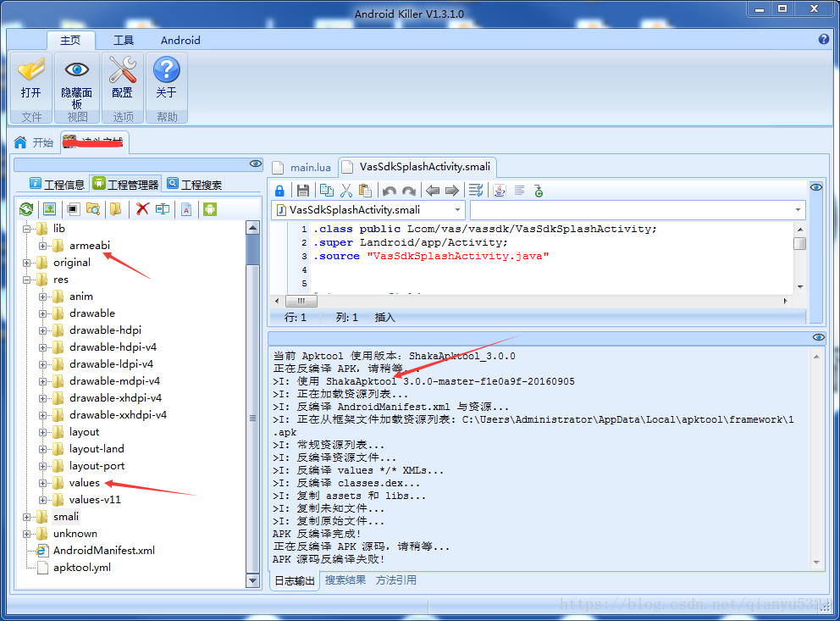840x621 pixels.
Task: Select apktool.yml in project tree
Action: (x=82, y=568)
